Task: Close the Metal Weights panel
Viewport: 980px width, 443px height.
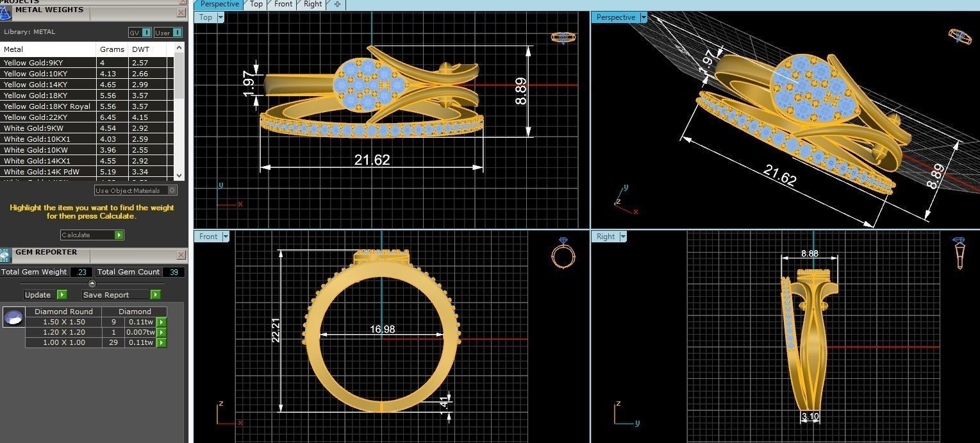Action: click(181, 13)
